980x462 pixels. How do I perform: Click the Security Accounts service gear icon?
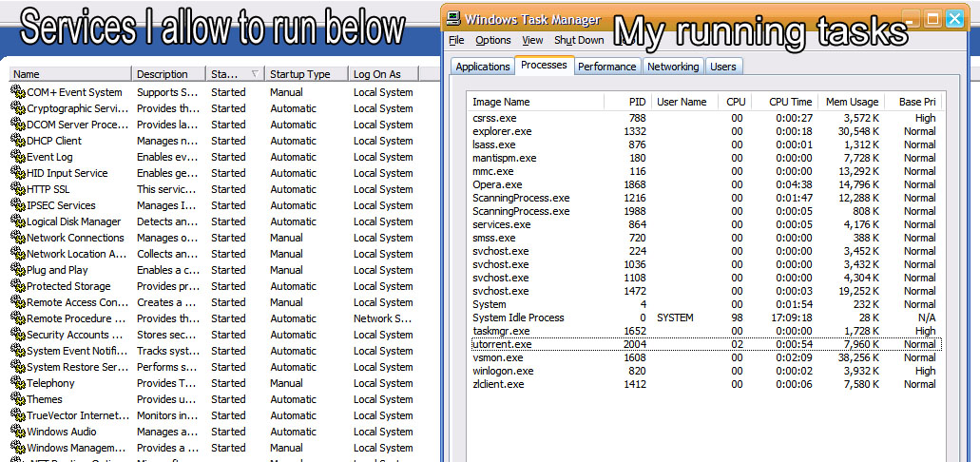17,335
